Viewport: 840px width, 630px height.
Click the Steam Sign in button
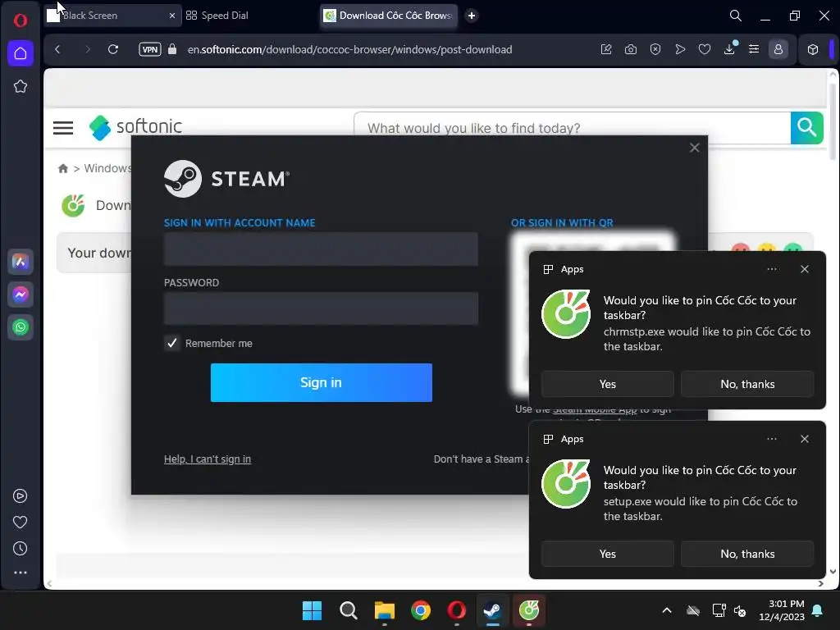click(321, 382)
